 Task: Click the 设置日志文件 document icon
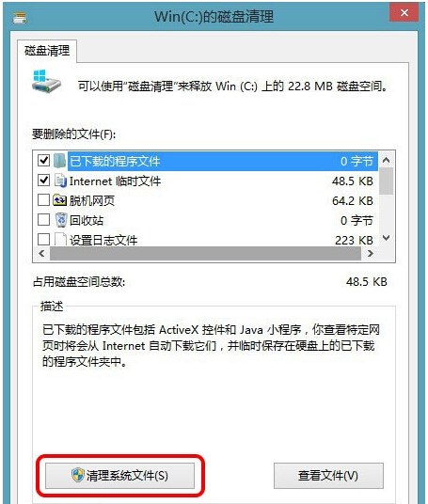(x=60, y=240)
